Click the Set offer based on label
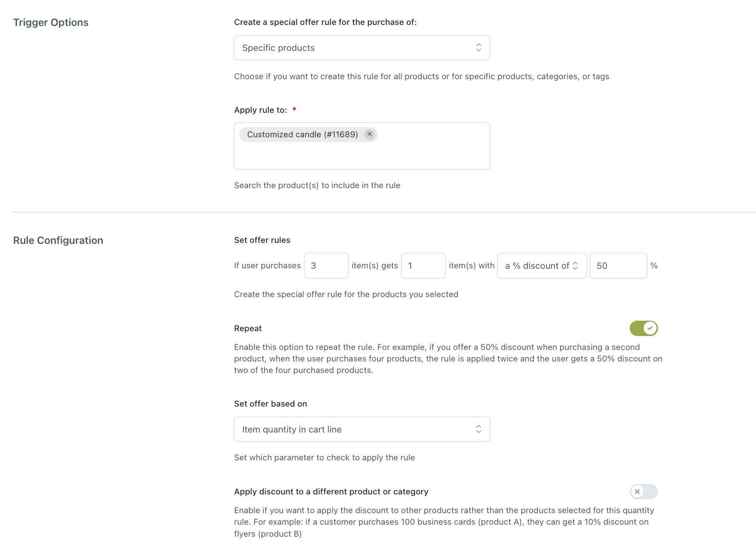The width and height of the screenshot is (756, 553). [x=270, y=404]
